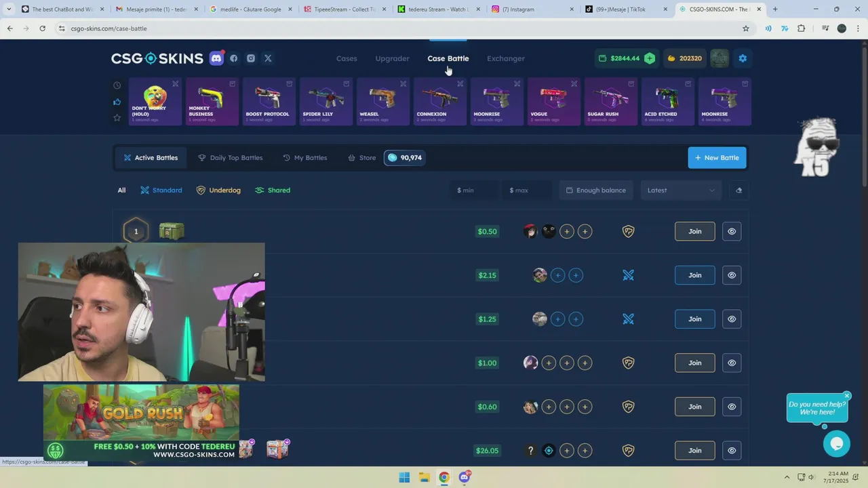Open the tab search dropdown in Chrome
Screen dimensions: 868x488
(x=9, y=9)
